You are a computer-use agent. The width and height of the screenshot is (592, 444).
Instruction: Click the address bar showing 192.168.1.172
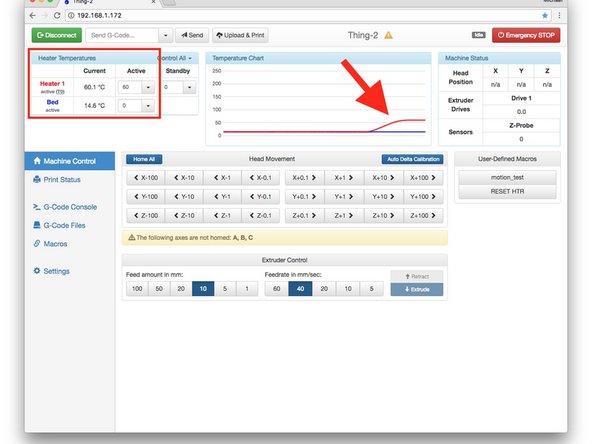pyautogui.click(x=308, y=15)
